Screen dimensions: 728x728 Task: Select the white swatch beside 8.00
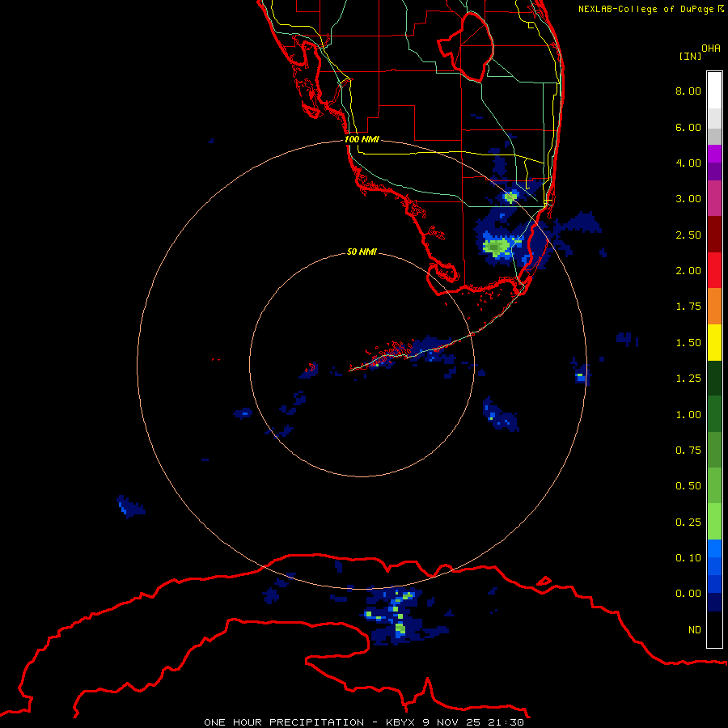[714, 91]
